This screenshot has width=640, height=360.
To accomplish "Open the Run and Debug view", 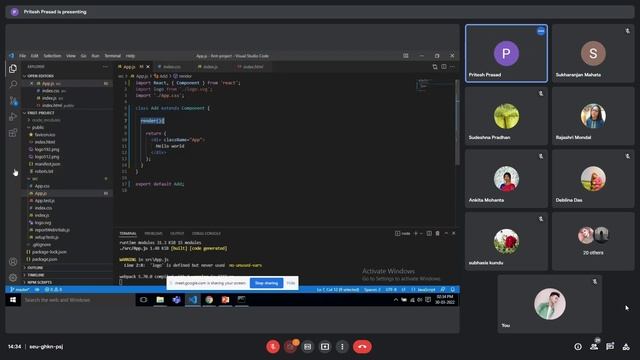I will tap(13, 117).
